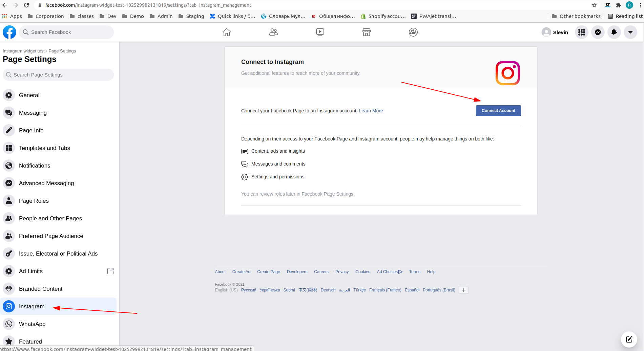Open the Learn More link

(371, 111)
